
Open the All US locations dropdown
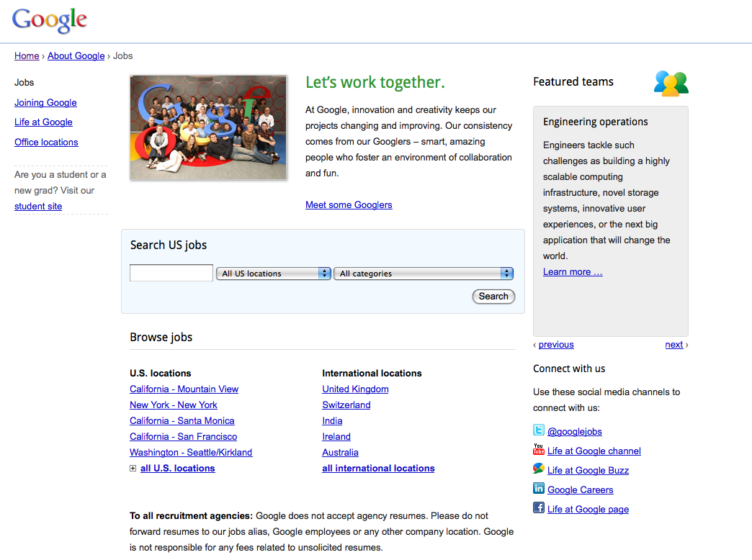tap(273, 274)
